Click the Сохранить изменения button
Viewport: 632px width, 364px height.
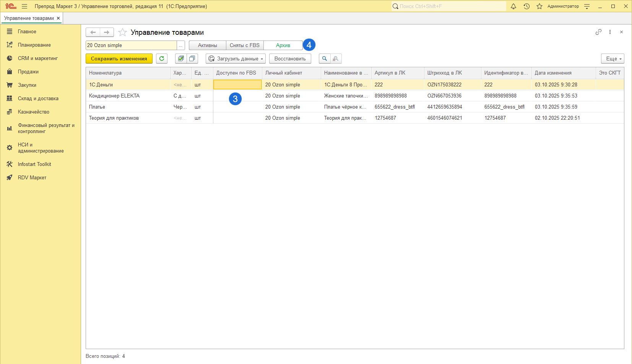pyautogui.click(x=119, y=58)
